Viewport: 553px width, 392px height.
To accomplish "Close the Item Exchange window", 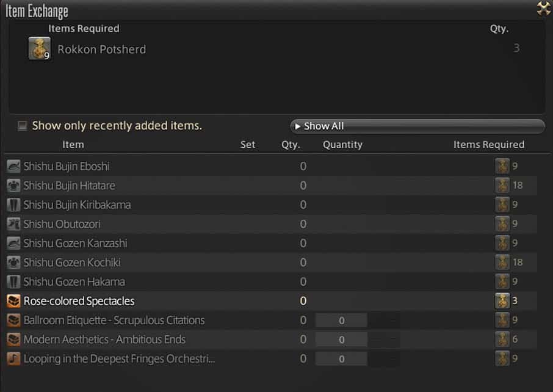I will (543, 9).
